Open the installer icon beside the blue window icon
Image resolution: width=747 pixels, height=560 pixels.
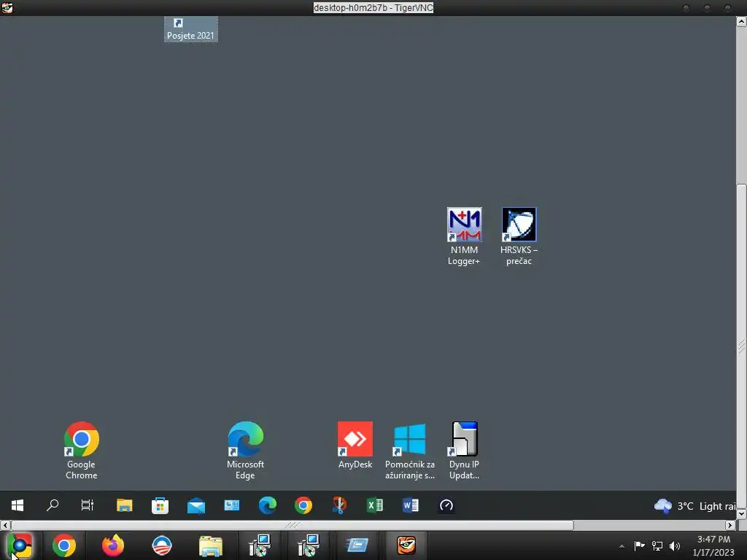coord(309,545)
